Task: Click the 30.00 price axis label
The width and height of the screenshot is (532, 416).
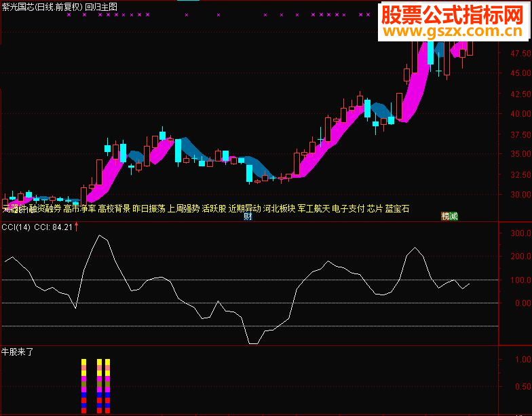Action: [x=521, y=194]
